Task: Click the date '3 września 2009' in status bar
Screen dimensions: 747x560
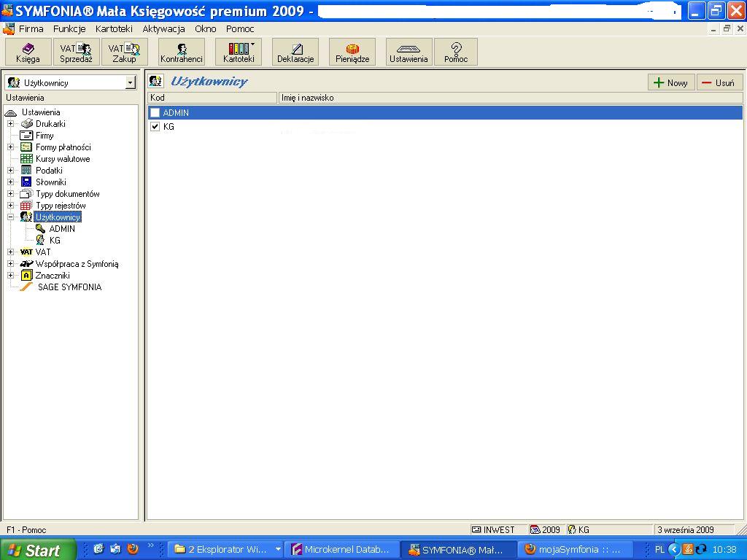Action: click(686, 529)
